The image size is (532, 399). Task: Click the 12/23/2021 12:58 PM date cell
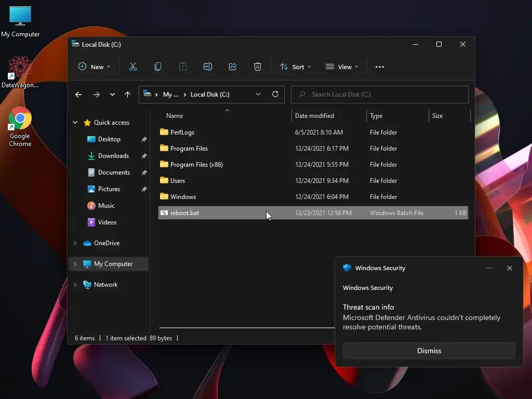[323, 212]
